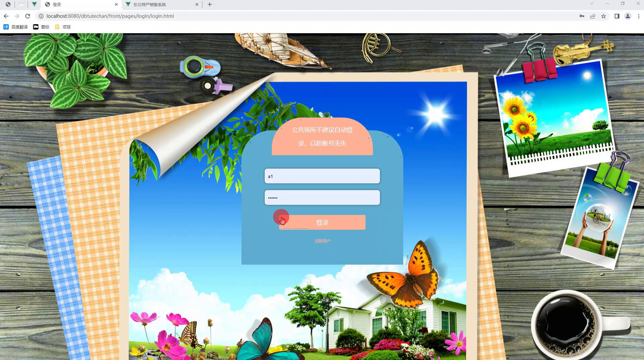Switch to the first pinned globe tab

pyautogui.click(x=8, y=4)
